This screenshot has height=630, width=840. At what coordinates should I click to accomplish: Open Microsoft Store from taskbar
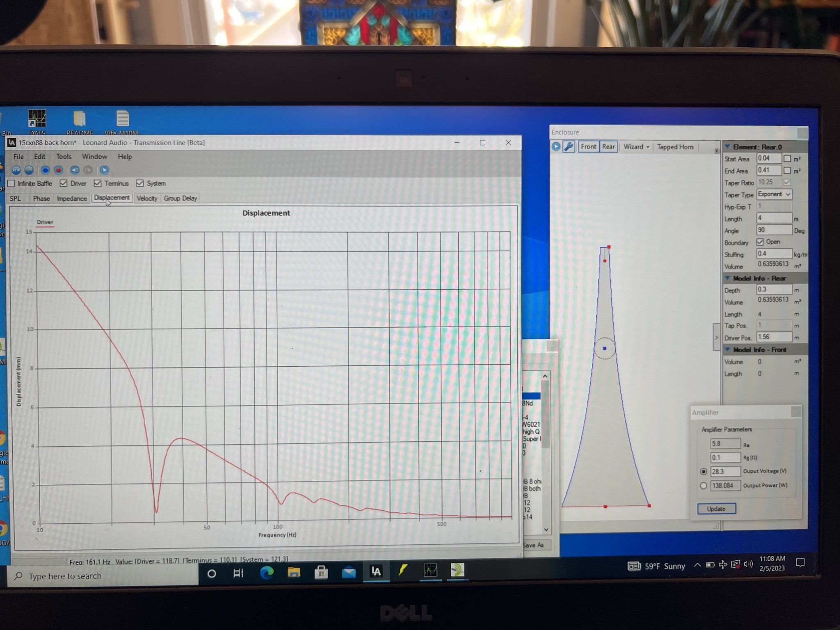(321, 572)
